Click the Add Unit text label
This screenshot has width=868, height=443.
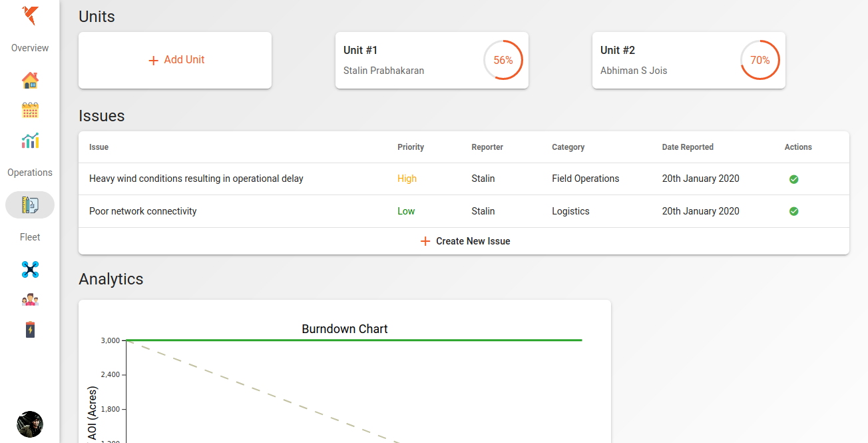[x=184, y=60]
